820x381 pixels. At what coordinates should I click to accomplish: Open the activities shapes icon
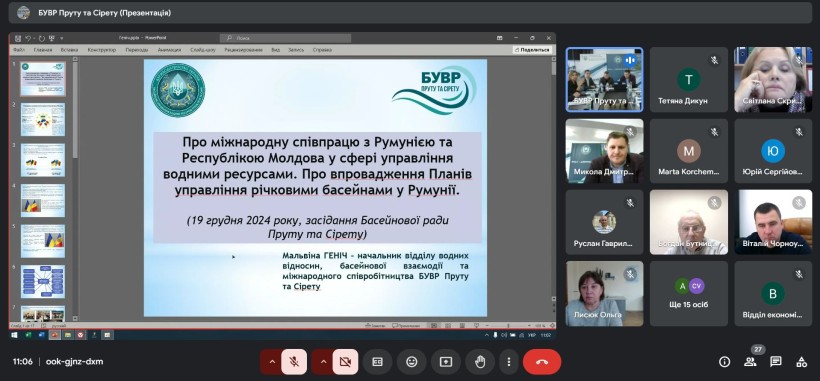[x=801, y=362]
